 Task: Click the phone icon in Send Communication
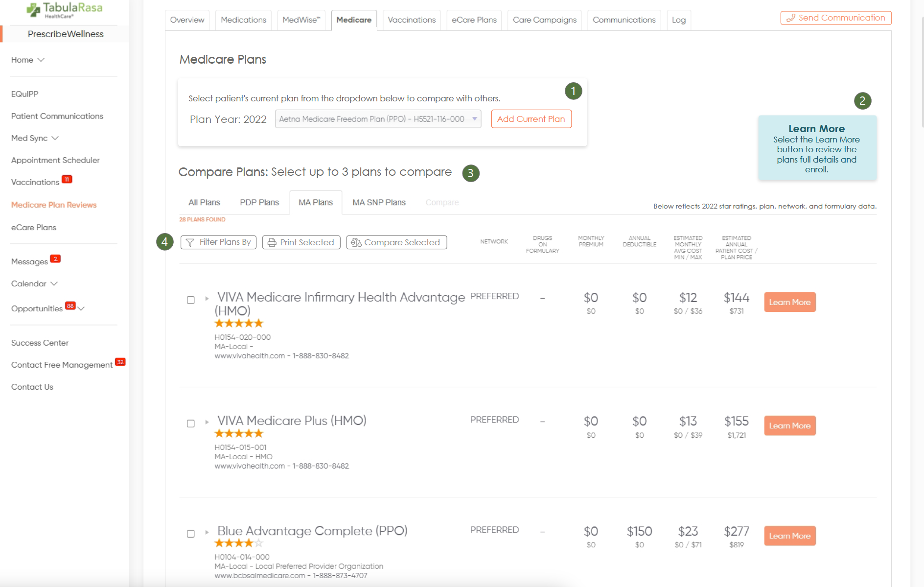coord(790,18)
